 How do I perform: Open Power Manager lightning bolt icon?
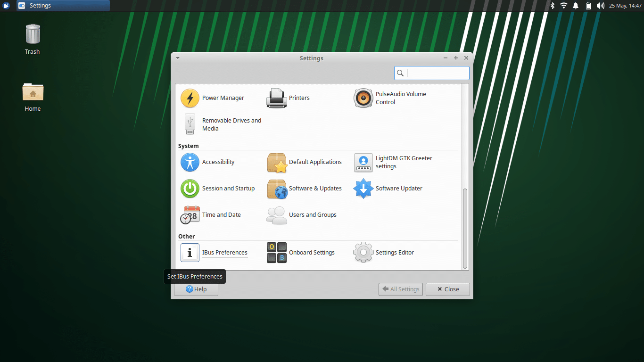click(x=190, y=98)
